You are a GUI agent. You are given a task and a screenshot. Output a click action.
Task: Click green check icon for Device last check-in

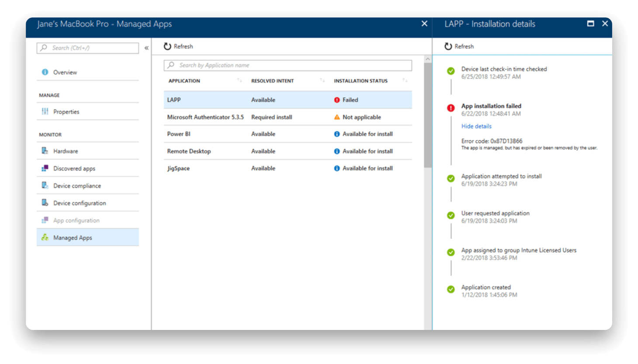(x=451, y=71)
